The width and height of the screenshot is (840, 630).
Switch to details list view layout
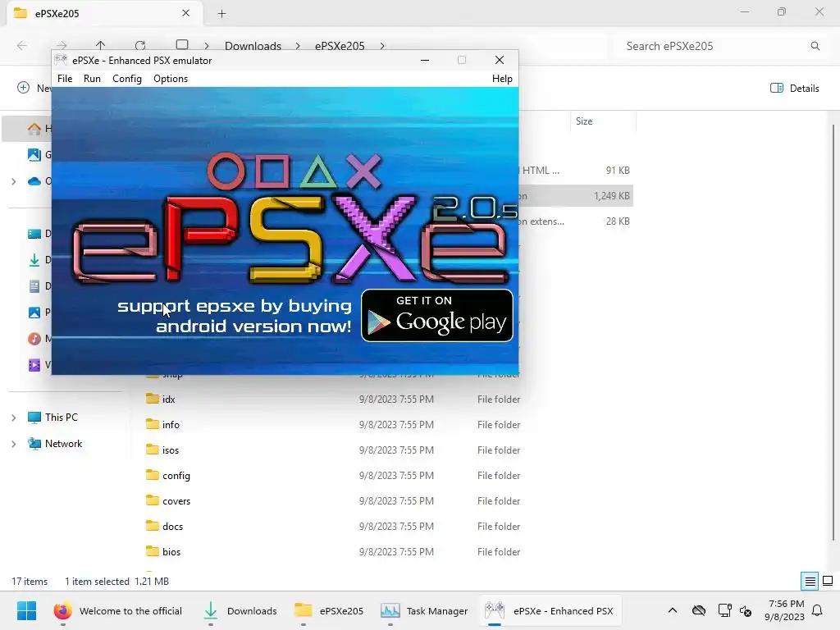click(810, 582)
